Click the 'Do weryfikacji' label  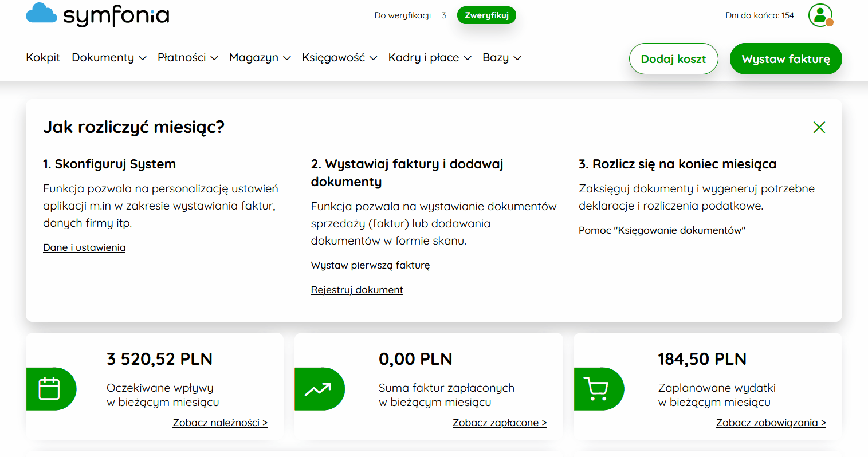point(403,15)
